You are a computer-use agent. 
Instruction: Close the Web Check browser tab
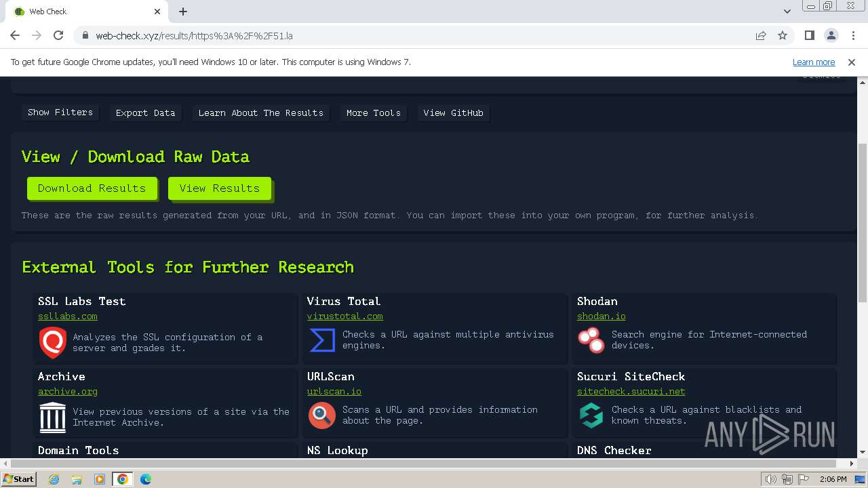pos(157,12)
